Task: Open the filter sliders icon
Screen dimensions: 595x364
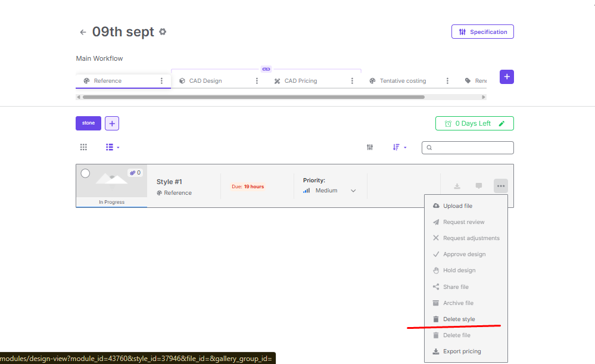Action: click(x=370, y=147)
